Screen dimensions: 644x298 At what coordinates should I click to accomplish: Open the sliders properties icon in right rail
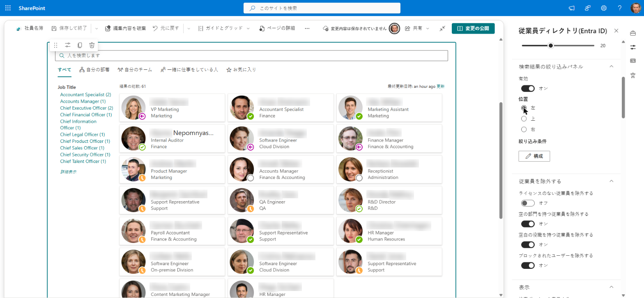pos(633,47)
